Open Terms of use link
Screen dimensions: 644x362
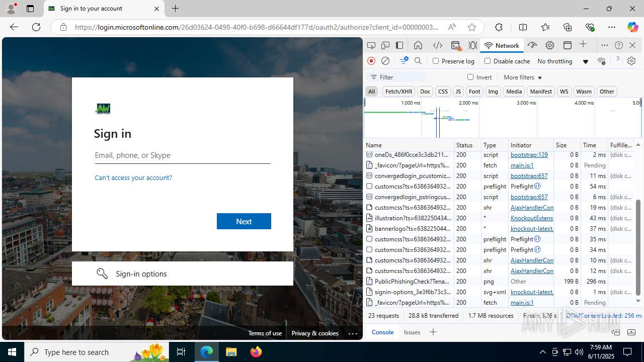pos(265,333)
